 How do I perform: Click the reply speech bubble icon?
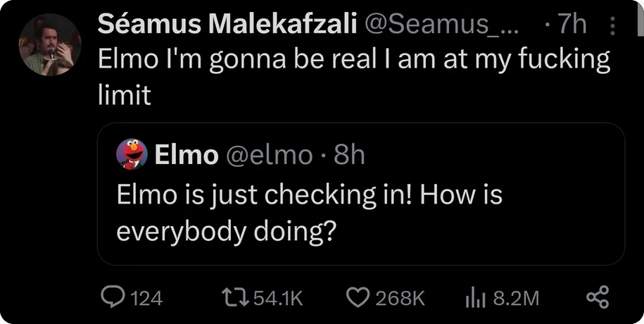click(111, 298)
